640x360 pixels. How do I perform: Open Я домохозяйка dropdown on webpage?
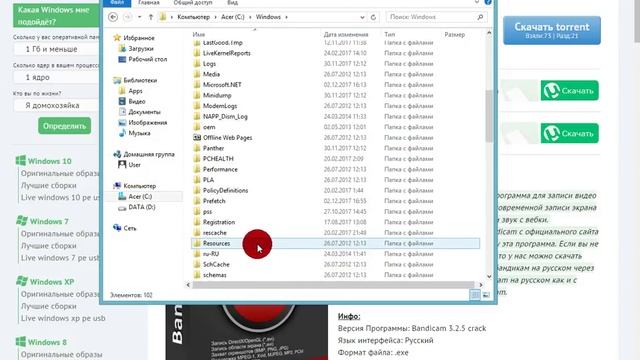click(57, 105)
